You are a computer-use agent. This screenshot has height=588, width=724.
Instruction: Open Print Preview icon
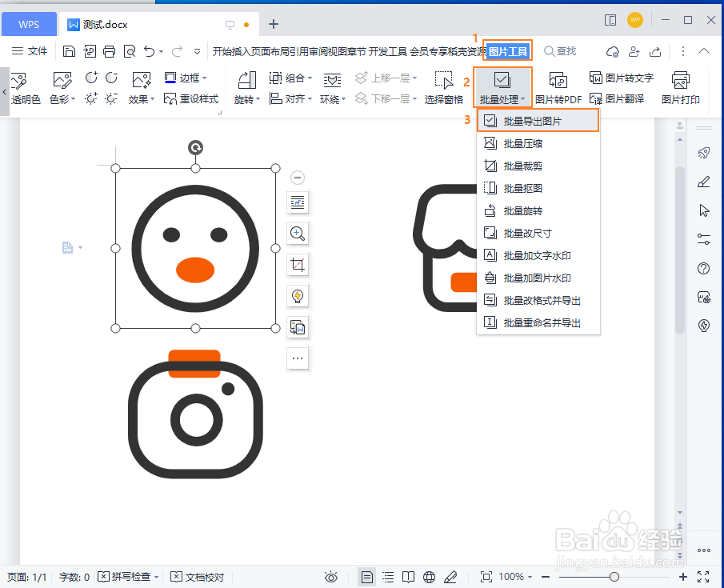pyautogui.click(x=130, y=51)
